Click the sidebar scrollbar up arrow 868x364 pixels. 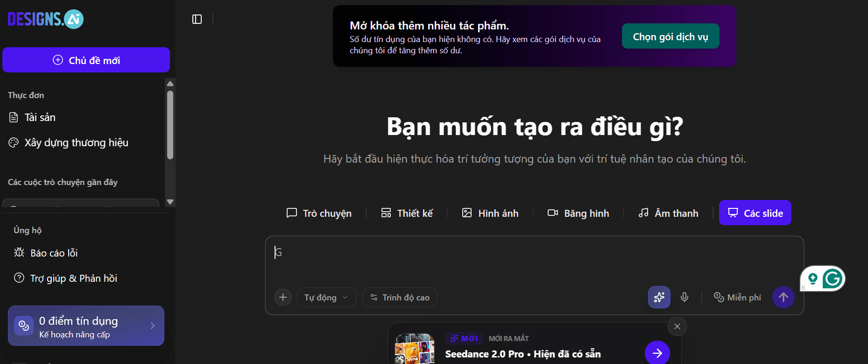[170, 84]
